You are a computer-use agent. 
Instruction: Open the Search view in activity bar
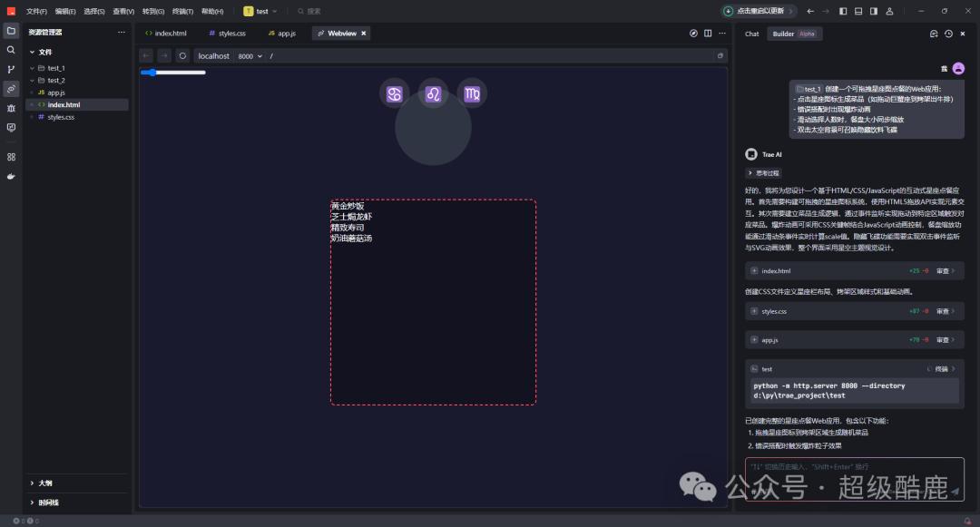(x=11, y=50)
